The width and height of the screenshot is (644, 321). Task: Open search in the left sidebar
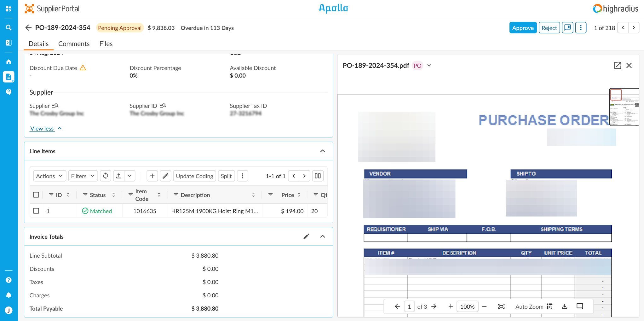point(9,28)
